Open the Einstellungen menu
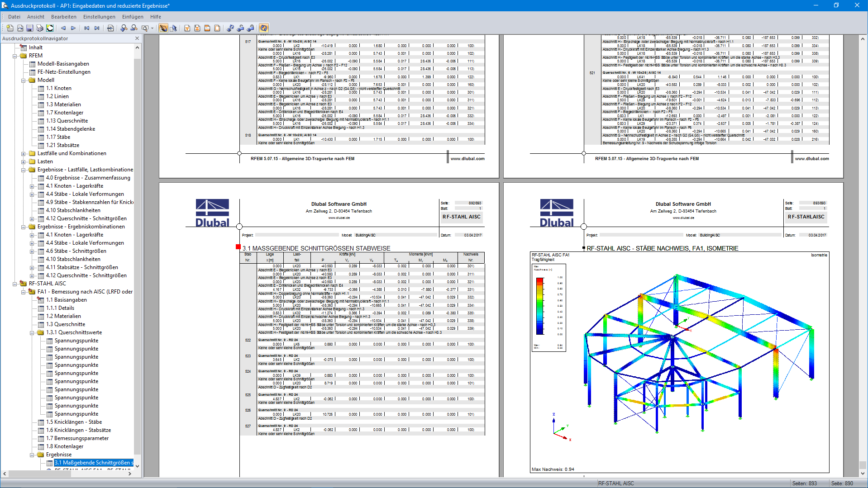The height and width of the screenshot is (488, 868). (x=99, y=17)
